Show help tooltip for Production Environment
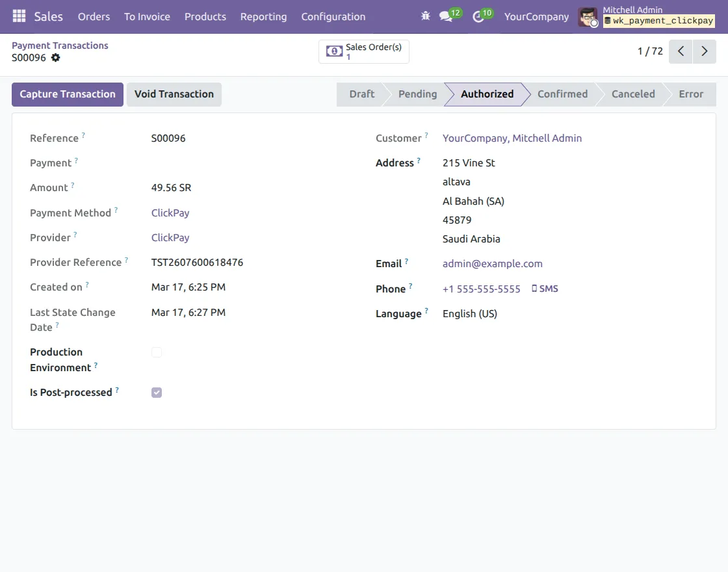 [x=96, y=365]
